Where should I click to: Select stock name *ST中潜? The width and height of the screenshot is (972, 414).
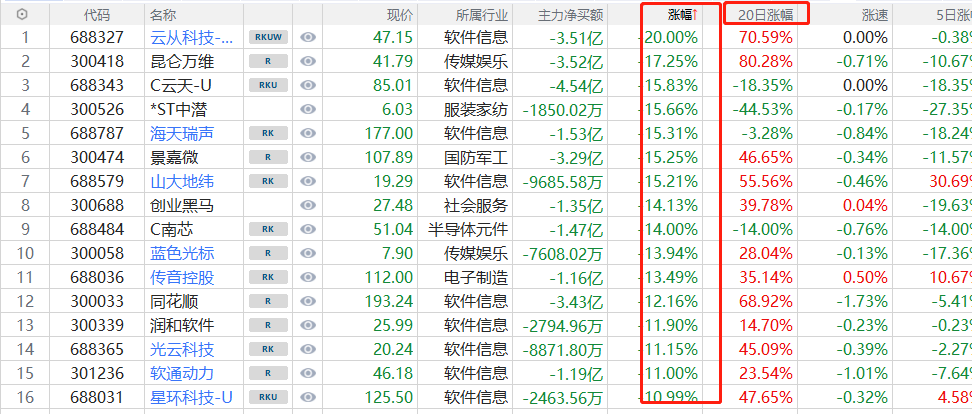[179, 109]
